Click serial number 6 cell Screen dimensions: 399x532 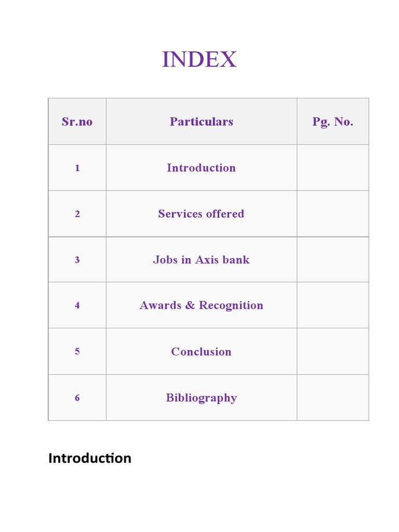click(x=77, y=398)
